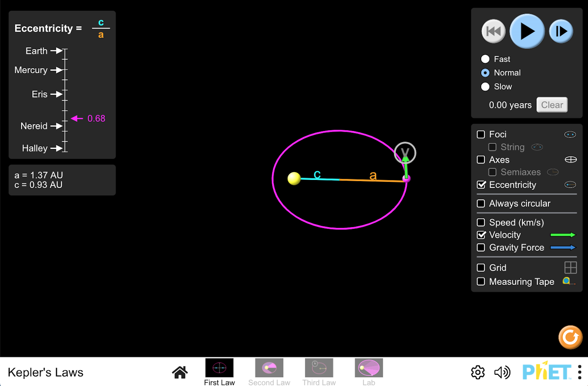This screenshot has height=386, width=588.
Task: Disable the Velocity checkbox
Action: pyautogui.click(x=481, y=235)
